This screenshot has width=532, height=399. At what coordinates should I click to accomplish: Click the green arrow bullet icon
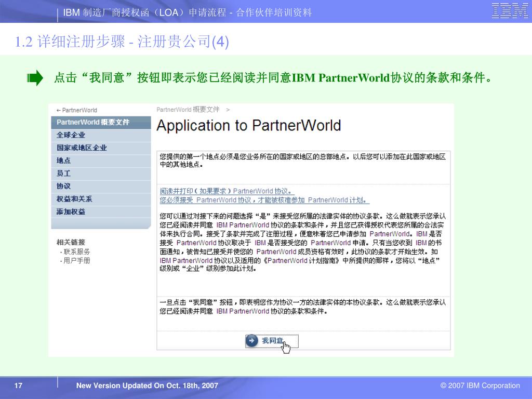[35, 78]
